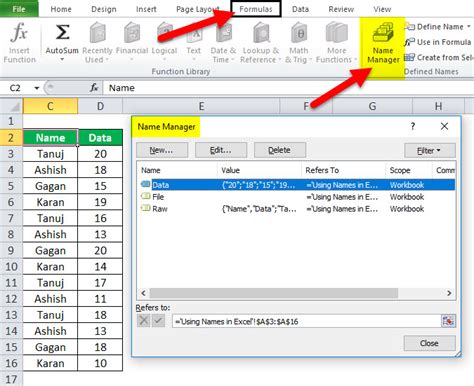474x386 pixels.
Task: Select the Raw row in names list
Action: (298, 209)
